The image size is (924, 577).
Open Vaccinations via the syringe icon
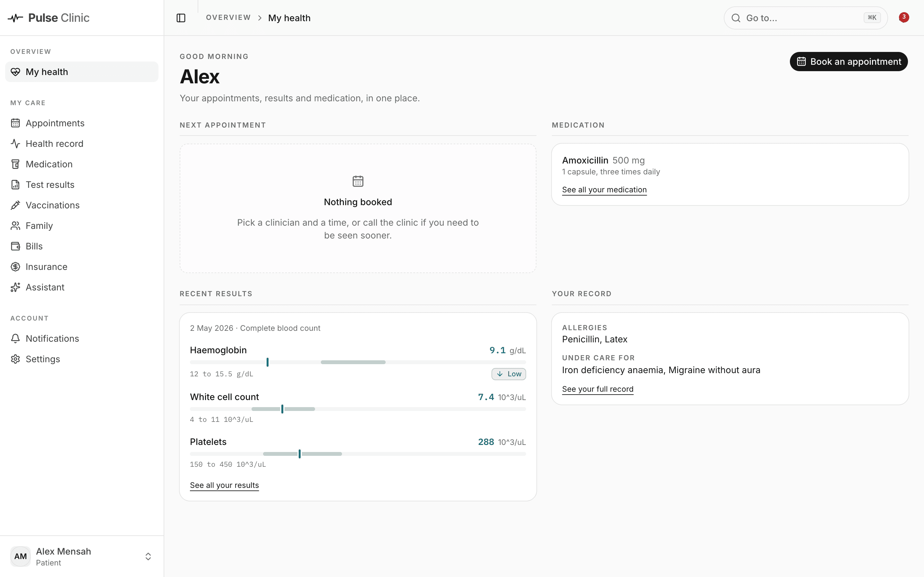coord(15,205)
